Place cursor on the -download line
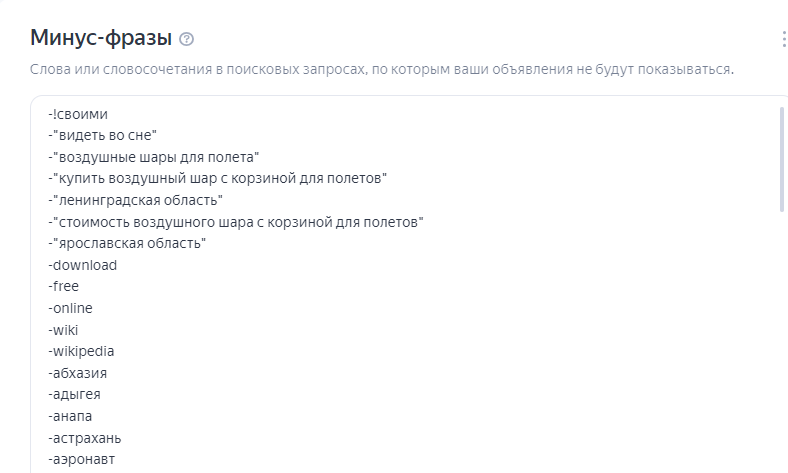Screen dimensions: 788x473 coord(82,265)
